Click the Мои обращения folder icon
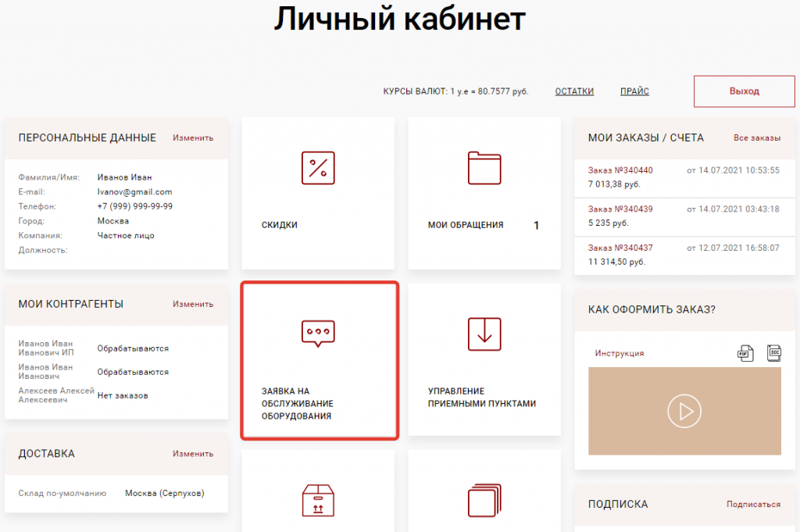This screenshot has height=532, width=800. tap(484, 168)
